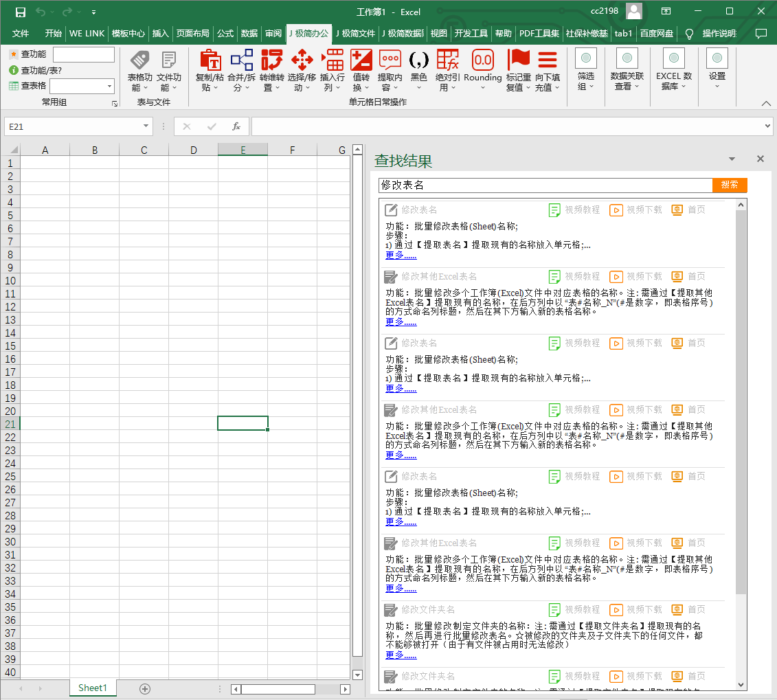
Task: Open the quick access toolbar customize arrow
Action: [x=93, y=12]
